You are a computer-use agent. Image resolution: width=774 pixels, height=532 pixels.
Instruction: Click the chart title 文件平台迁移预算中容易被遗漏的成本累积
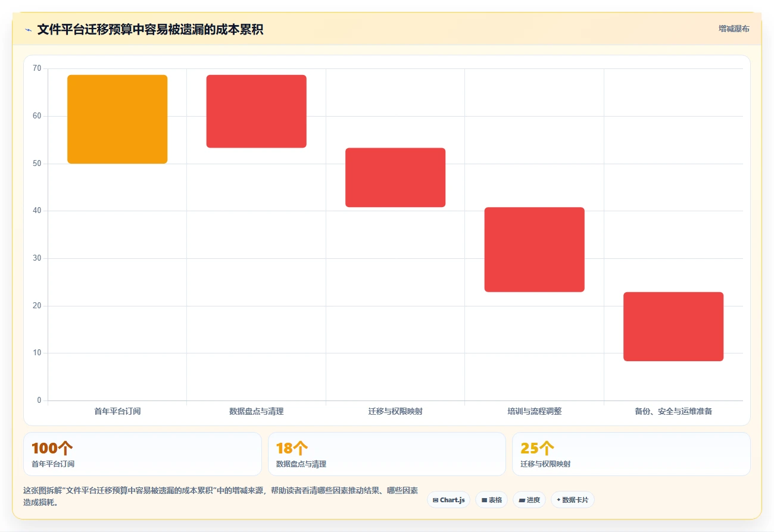[150, 30]
